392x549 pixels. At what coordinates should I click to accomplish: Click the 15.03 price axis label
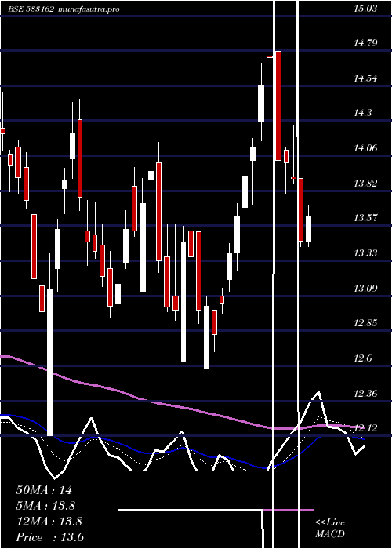(366, 9)
